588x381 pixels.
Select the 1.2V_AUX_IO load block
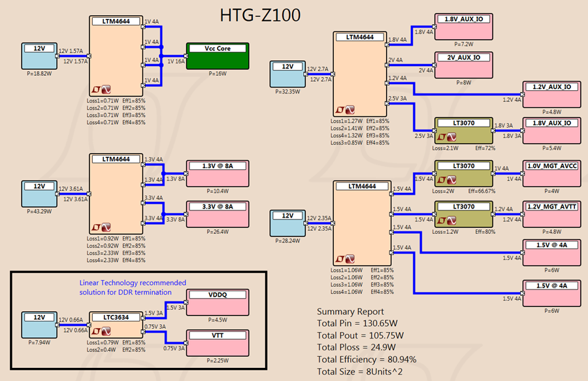point(552,95)
